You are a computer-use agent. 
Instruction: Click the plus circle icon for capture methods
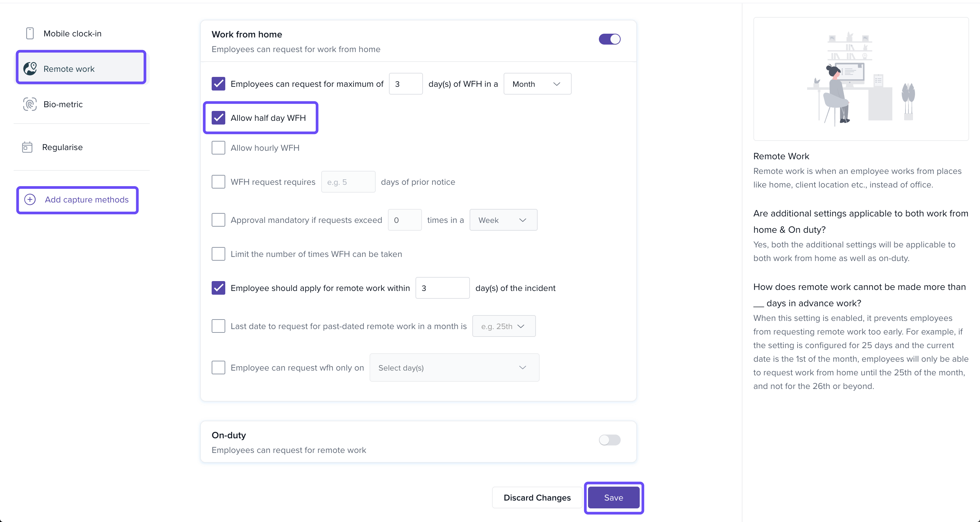30,199
